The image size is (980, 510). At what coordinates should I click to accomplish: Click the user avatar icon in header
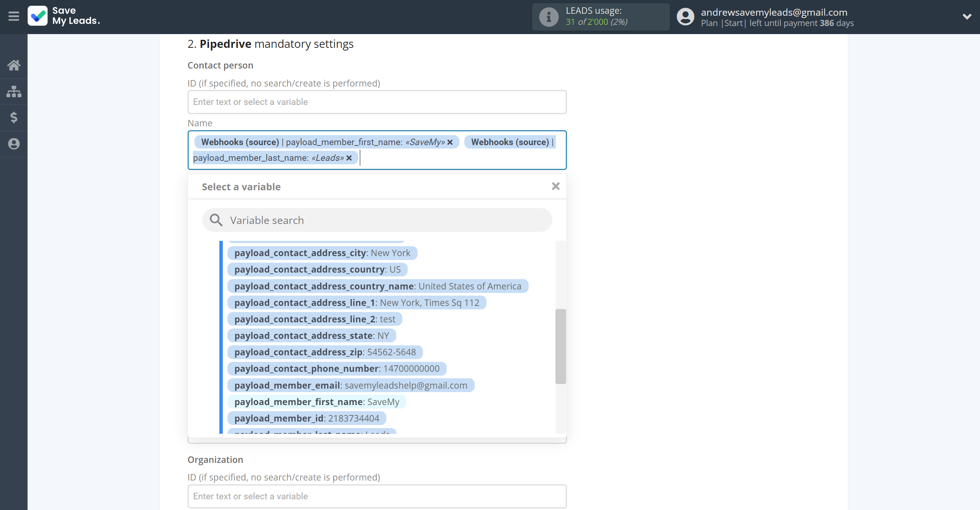click(685, 17)
